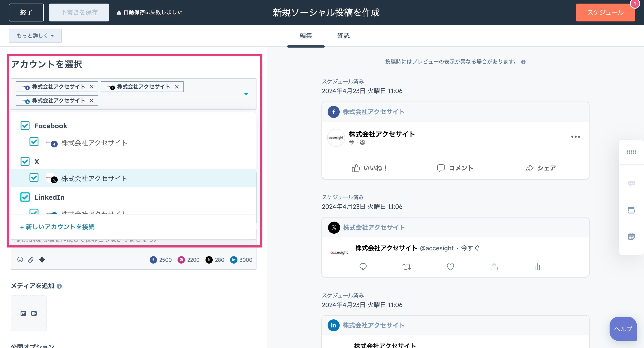The height and width of the screenshot is (348, 644).
Task: Open the comments icon in the right sidebar
Action: point(632,183)
